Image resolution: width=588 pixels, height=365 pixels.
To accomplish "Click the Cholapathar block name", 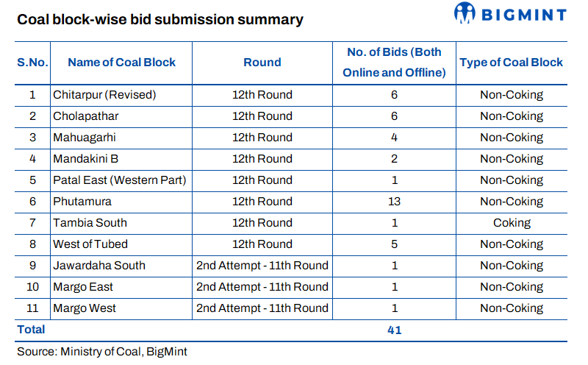I will [85, 116].
